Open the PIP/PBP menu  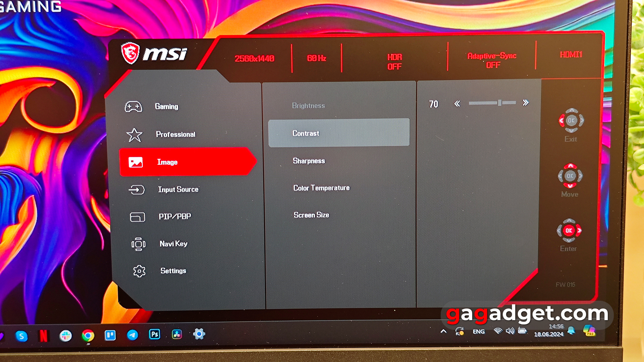tap(175, 217)
